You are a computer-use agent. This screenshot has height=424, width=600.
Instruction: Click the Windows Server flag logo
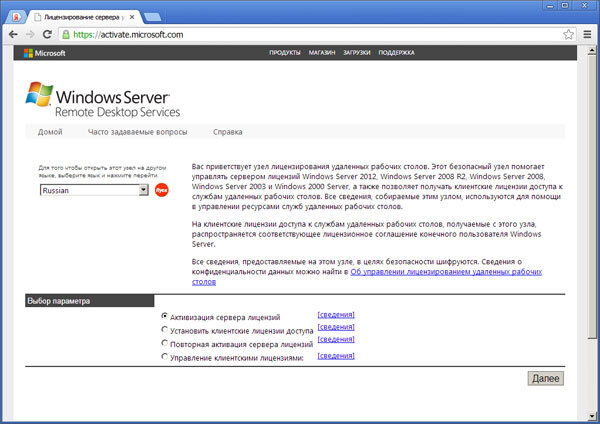point(39,93)
